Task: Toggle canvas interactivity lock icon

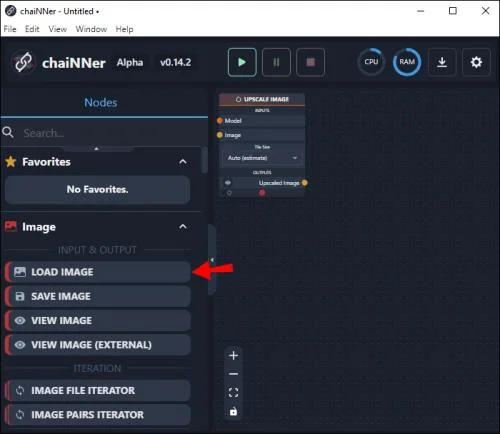Action: click(x=233, y=412)
